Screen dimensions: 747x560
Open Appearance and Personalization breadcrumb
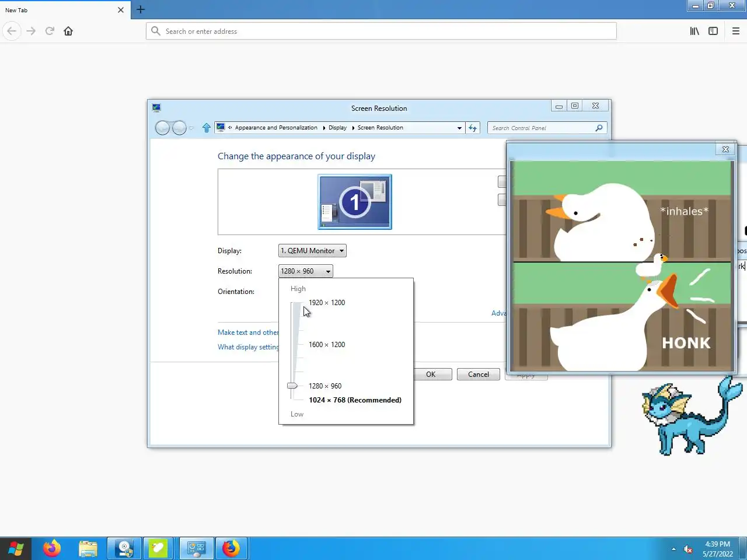click(276, 128)
